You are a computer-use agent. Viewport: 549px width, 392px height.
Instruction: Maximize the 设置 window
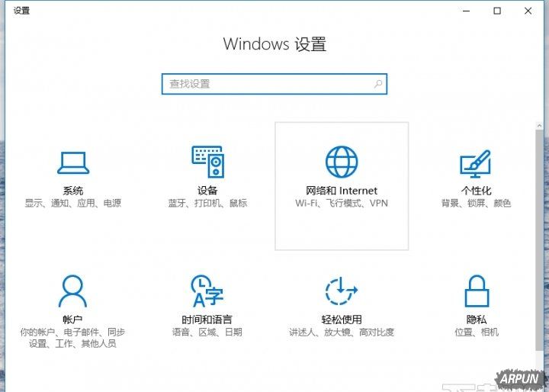[497, 11]
